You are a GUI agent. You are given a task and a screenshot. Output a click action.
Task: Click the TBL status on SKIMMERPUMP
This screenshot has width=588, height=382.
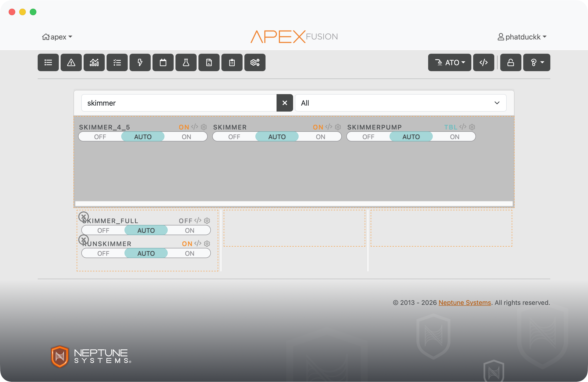pos(451,127)
